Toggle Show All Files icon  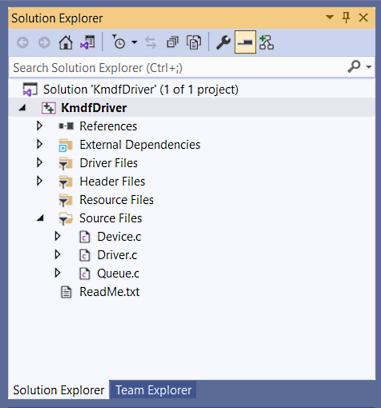click(194, 43)
